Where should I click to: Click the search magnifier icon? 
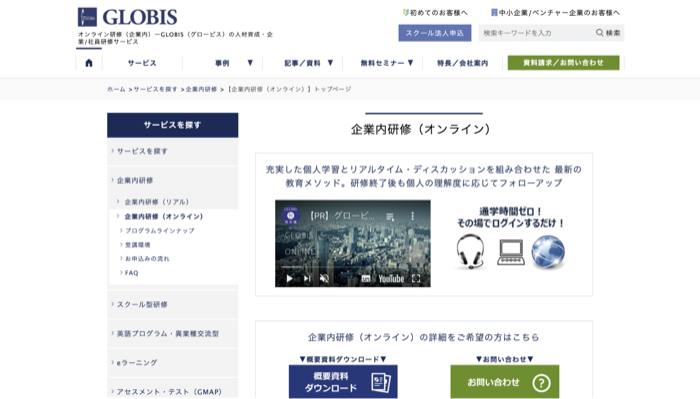point(600,33)
